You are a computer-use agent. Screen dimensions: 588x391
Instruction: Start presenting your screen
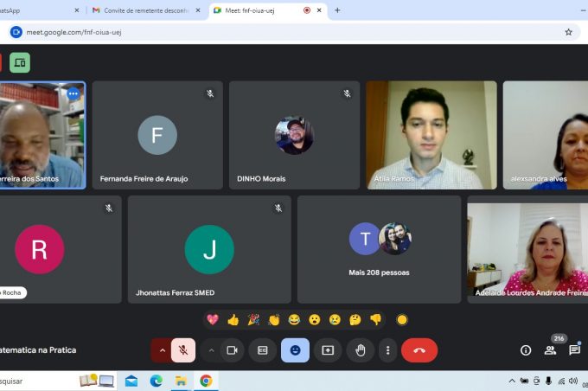(x=328, y=350)
